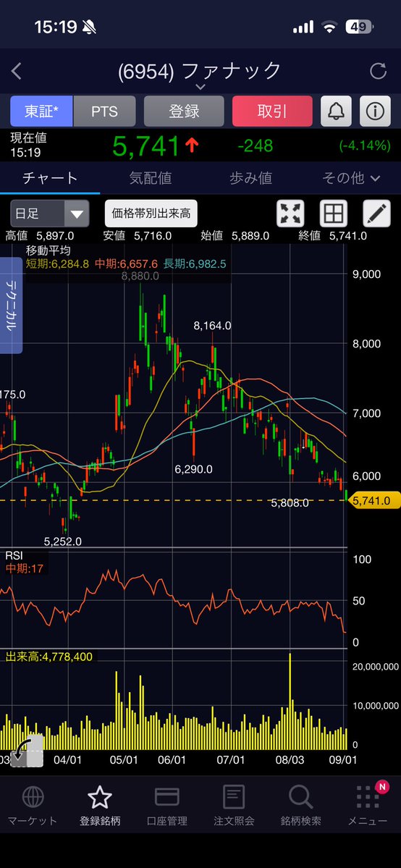This screenshot has width=401, height=868.
Task: Tap the (6954) ファナック title
Action: 200,71
